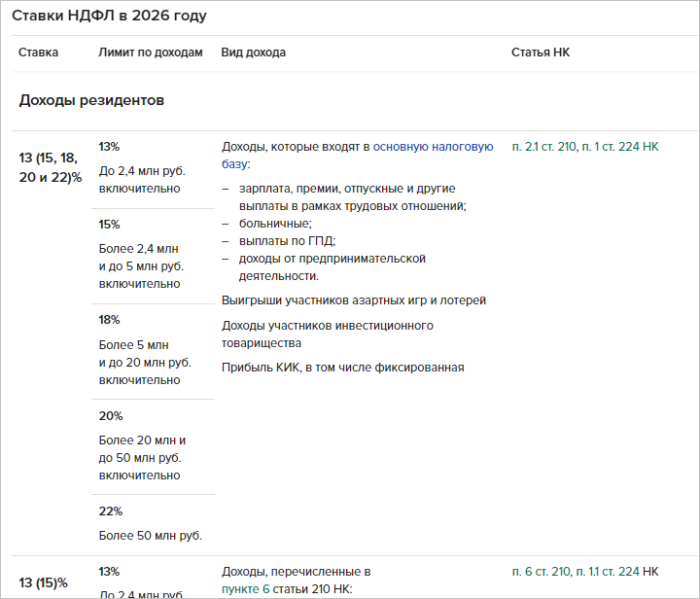Click the "Более 50 млн руб." limit text

pyautogui.click(x=150, y=536)
